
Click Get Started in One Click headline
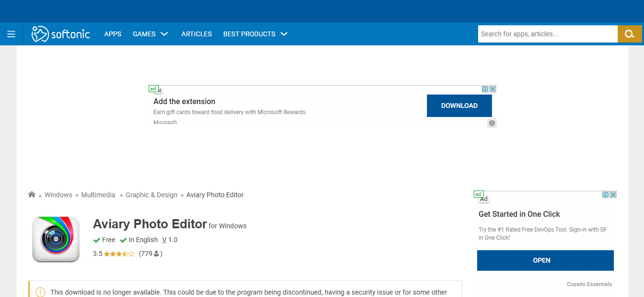[x=519, y=214]
